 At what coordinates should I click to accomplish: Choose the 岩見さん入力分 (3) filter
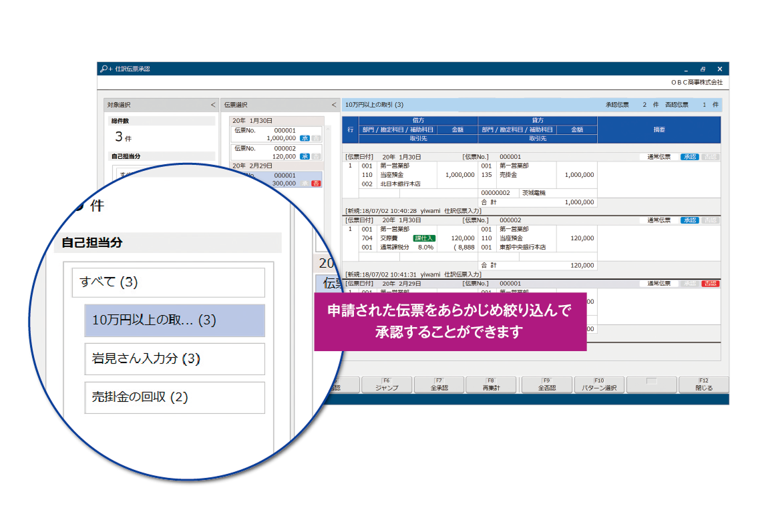(x=175, y=358)
